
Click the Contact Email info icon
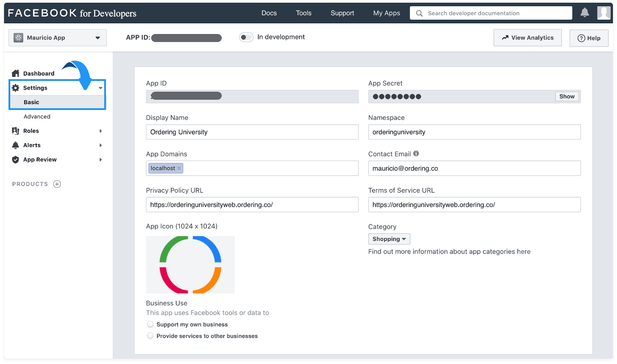click(x=416, y=153)
